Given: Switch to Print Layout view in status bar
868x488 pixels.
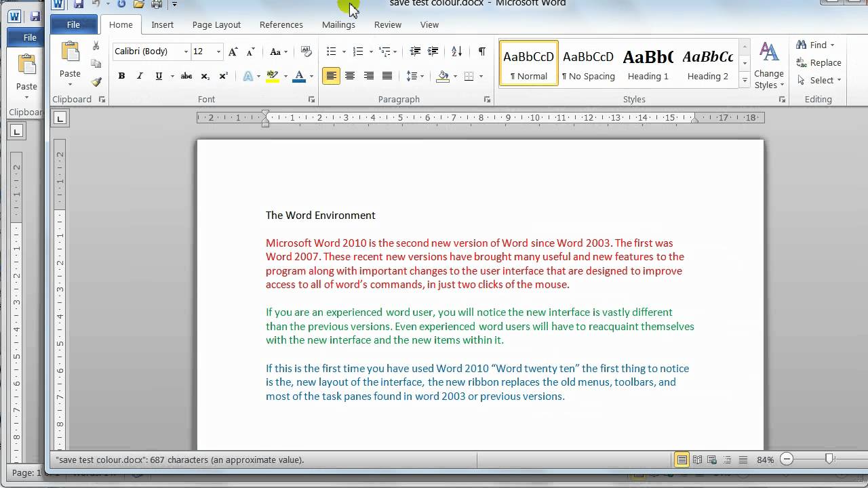Looking at the screenshot, I should tap(682, 460).
